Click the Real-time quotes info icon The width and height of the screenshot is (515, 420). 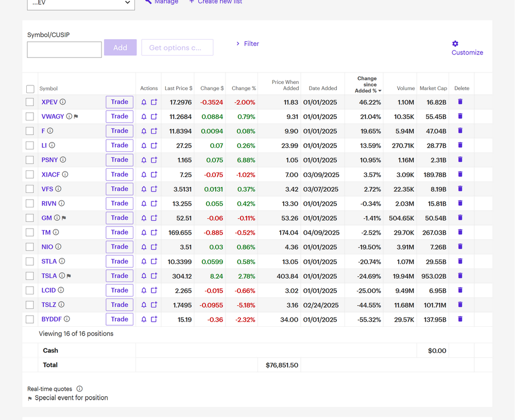coord(79,389)
